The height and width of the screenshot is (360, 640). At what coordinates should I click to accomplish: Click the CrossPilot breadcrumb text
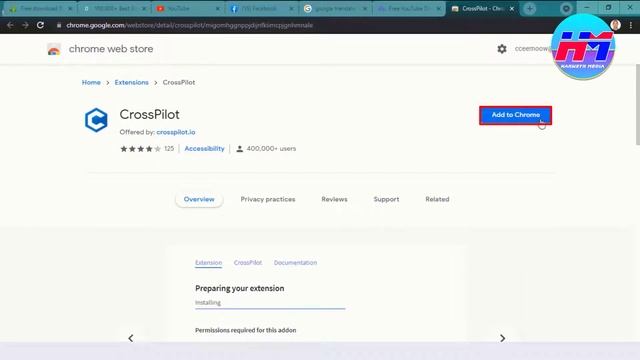(x=179, y=82)
